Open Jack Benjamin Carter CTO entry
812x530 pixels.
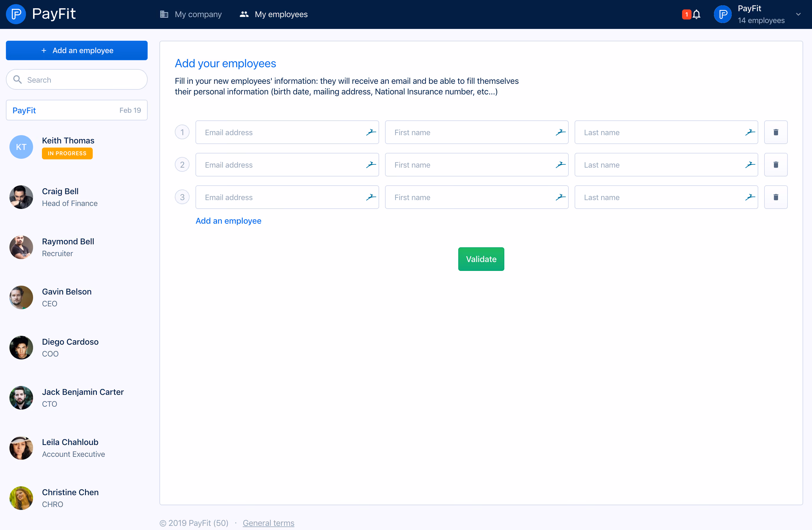pos(77,398)
